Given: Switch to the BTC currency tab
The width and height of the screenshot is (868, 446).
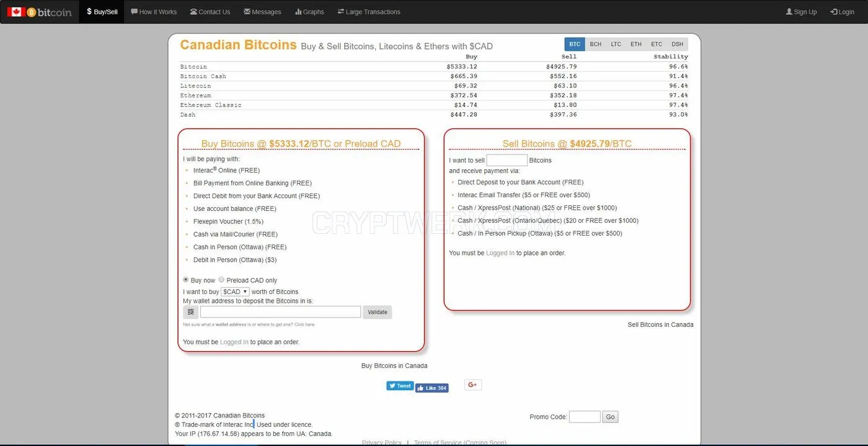Looking at the screenshot, I should [x=575, y=44].
